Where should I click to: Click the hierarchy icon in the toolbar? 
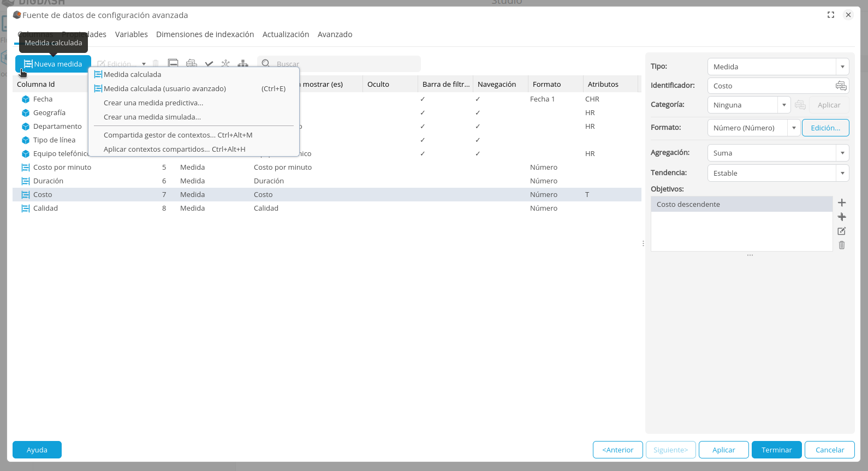pyautogui.click(x=243, y=64)
